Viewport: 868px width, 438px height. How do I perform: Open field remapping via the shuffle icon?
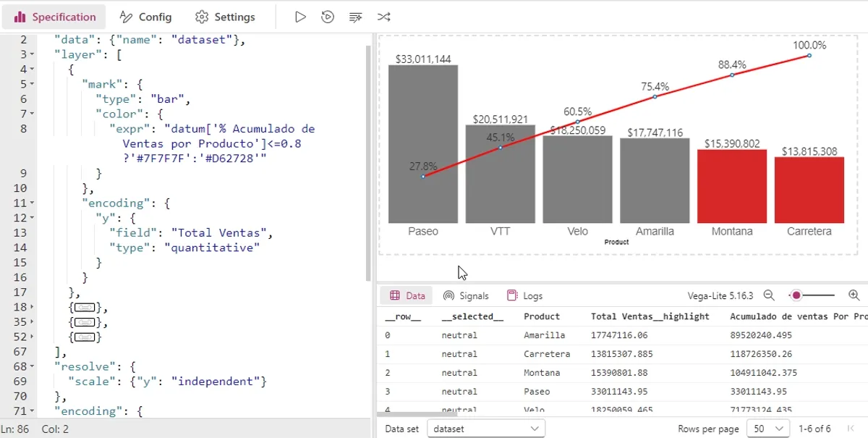384,17
